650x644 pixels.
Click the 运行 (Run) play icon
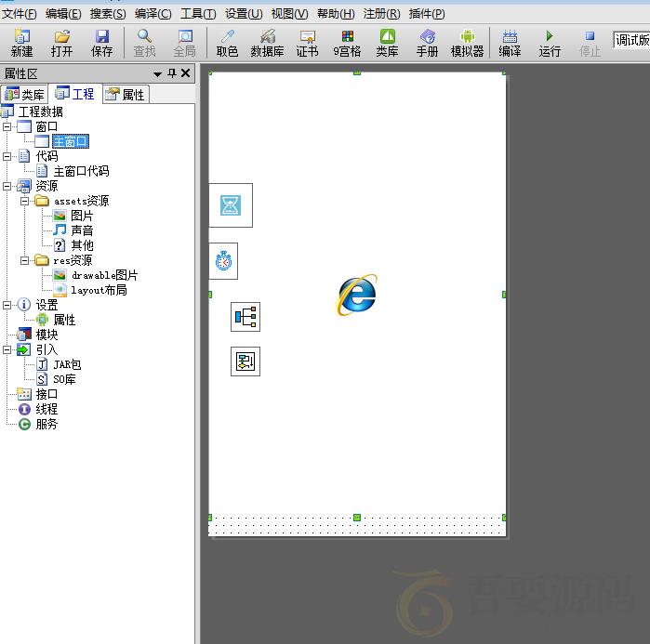[550, 43]
